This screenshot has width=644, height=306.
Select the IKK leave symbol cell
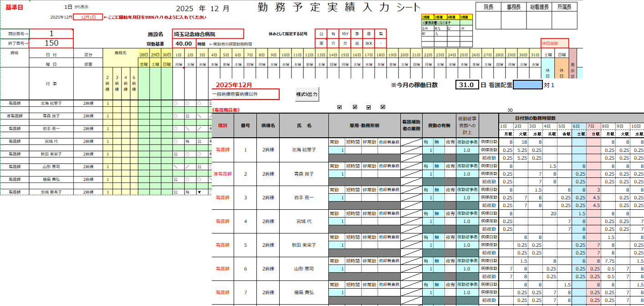[368, 43]
